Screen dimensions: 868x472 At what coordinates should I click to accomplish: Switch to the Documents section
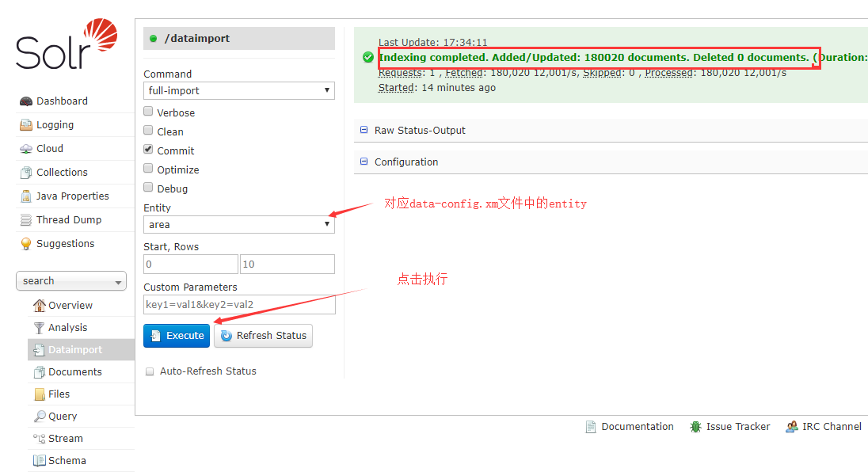(x=73, y=371)
